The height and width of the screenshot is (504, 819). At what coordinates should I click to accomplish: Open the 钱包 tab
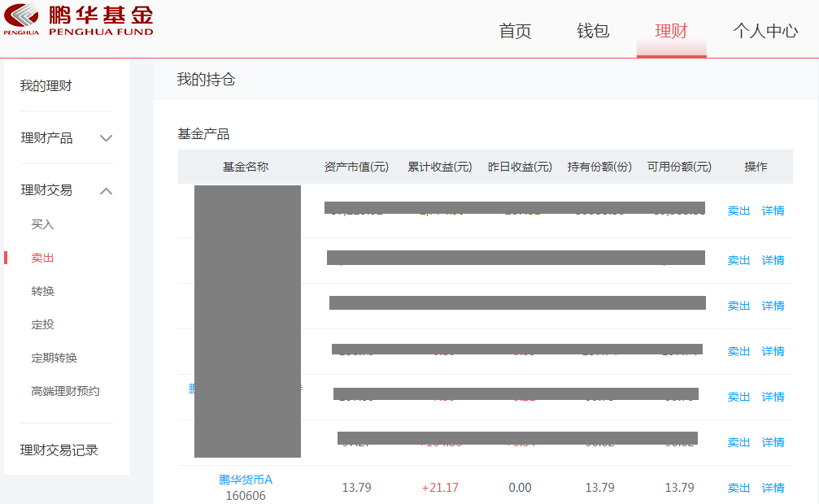click(593, 32)
